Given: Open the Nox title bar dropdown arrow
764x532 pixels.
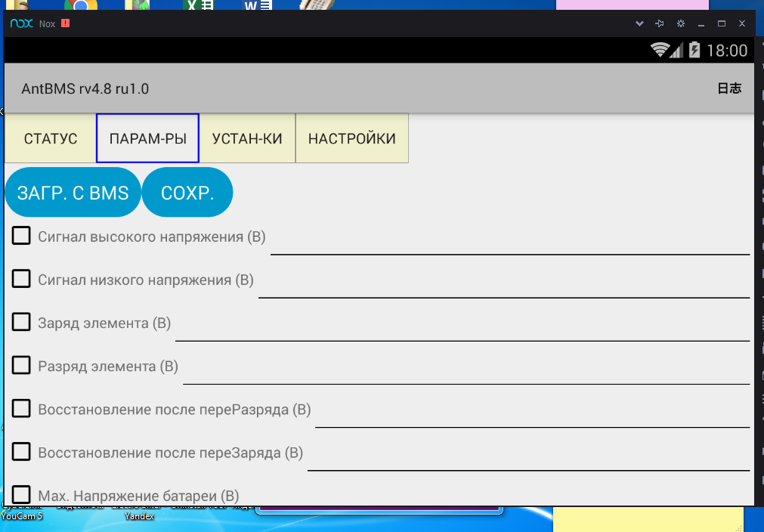Looking at the screenshot, I should click(639, 23).
